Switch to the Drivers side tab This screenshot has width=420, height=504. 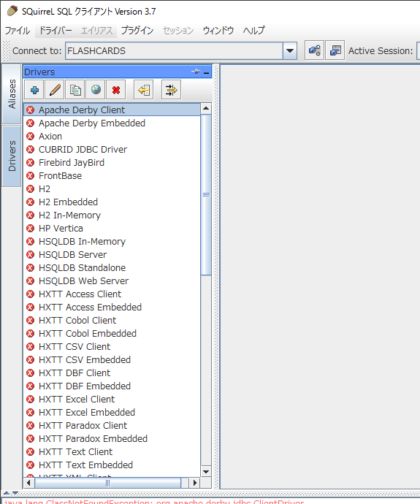coord(12,156)
